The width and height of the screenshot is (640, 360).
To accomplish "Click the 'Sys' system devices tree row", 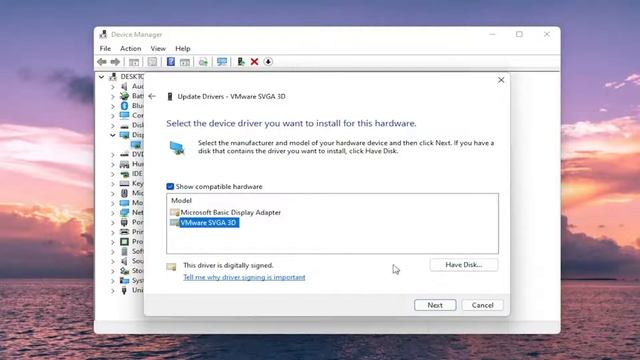I will [131, 280].
